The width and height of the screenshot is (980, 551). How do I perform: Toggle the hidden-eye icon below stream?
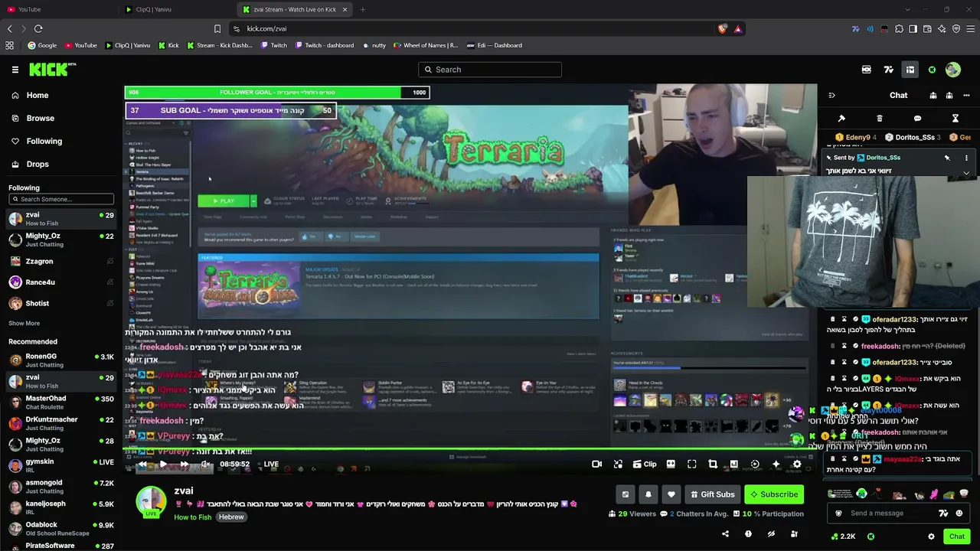click(x=771, y=534)
